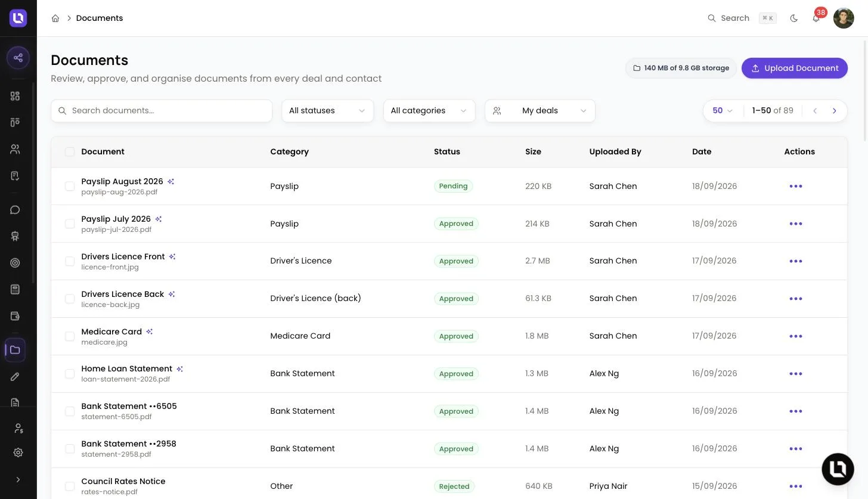
Task: Open the checklist document icon in sidebar
Action: (x=15, y=176)
